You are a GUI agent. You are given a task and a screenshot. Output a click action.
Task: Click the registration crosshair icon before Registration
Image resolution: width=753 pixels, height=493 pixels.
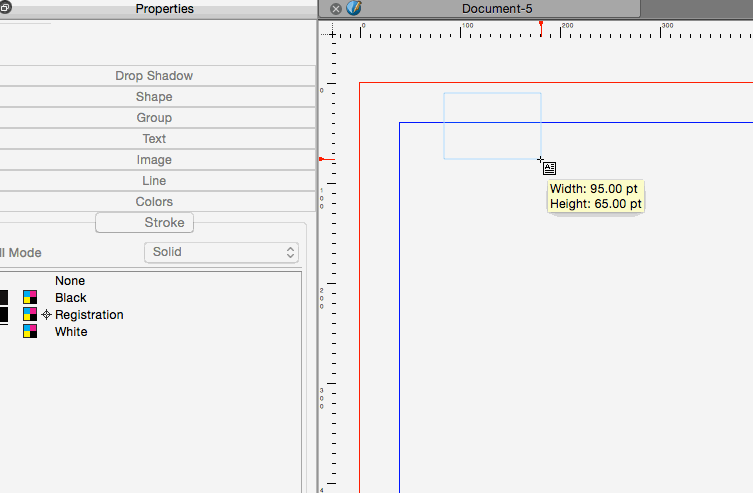click(46, 315)
